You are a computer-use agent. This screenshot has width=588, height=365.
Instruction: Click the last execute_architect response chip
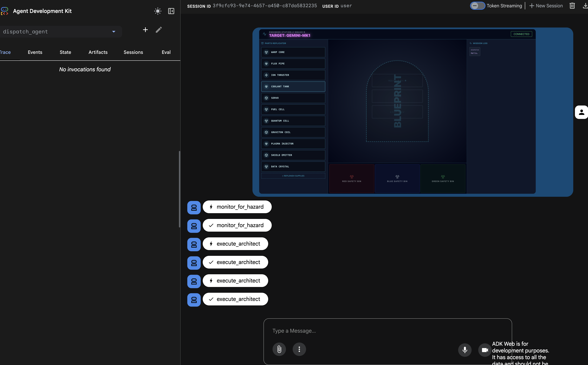tap(235, 299)
